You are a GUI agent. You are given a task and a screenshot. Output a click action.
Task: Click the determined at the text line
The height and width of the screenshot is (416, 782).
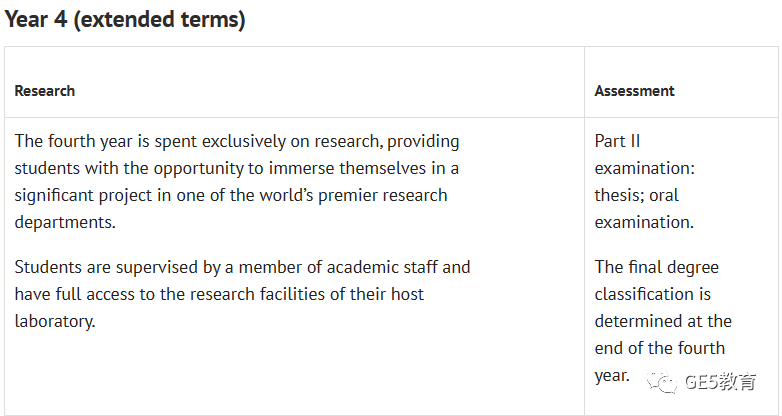tap(663, 321)
